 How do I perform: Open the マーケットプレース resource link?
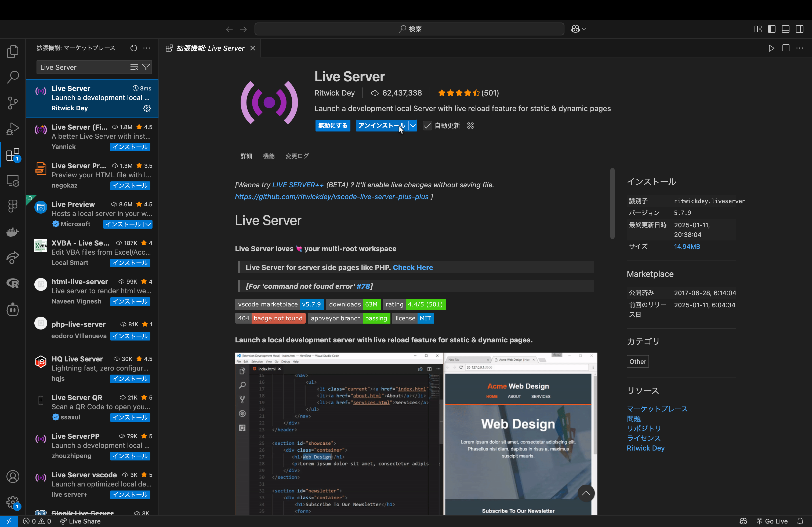(657, 409)
